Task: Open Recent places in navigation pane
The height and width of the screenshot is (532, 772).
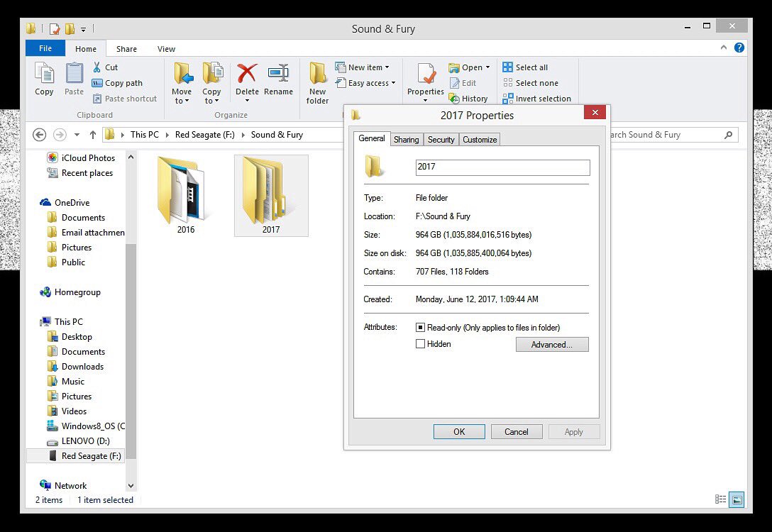Action: pos(79,173)
